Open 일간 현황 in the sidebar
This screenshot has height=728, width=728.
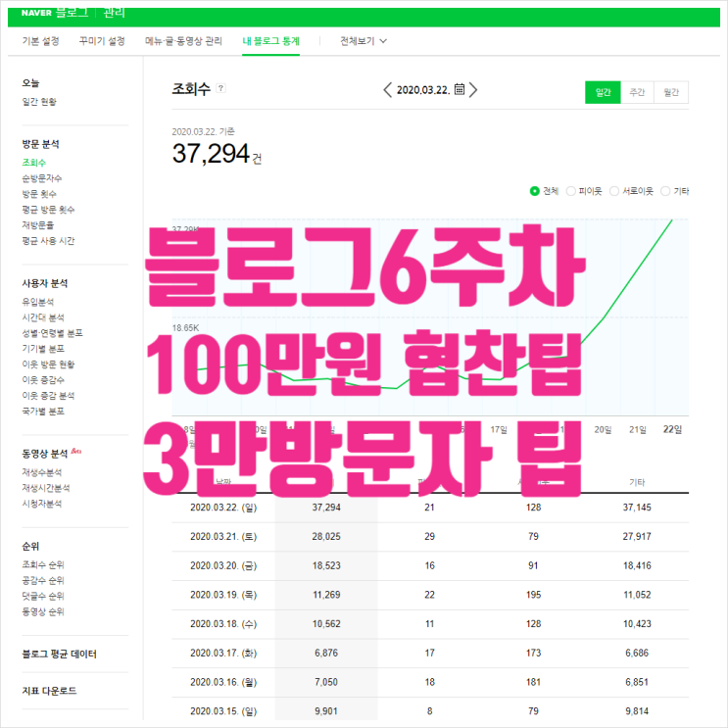[39, 102]
